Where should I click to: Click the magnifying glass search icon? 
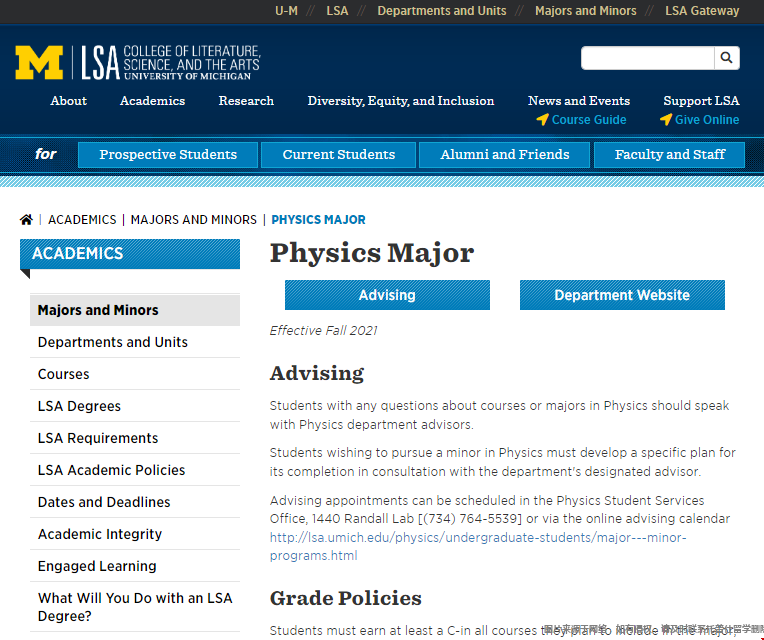click(727, 58)
